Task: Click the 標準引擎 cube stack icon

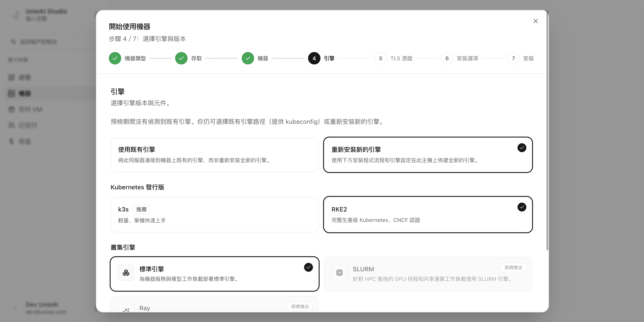Action: pos(126,273)
